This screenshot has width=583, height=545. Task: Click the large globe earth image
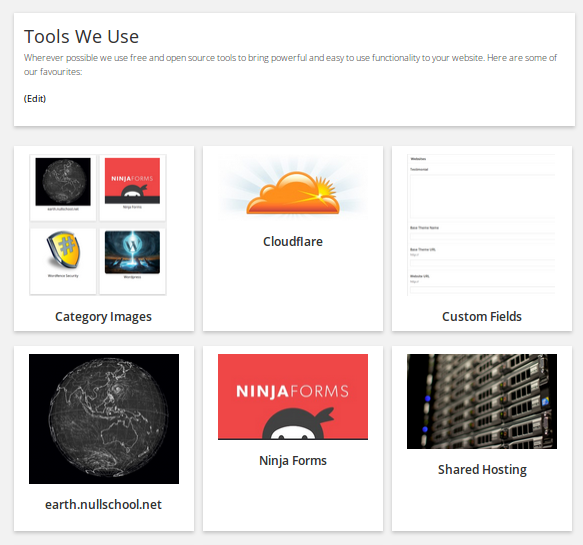coord(104,419)
